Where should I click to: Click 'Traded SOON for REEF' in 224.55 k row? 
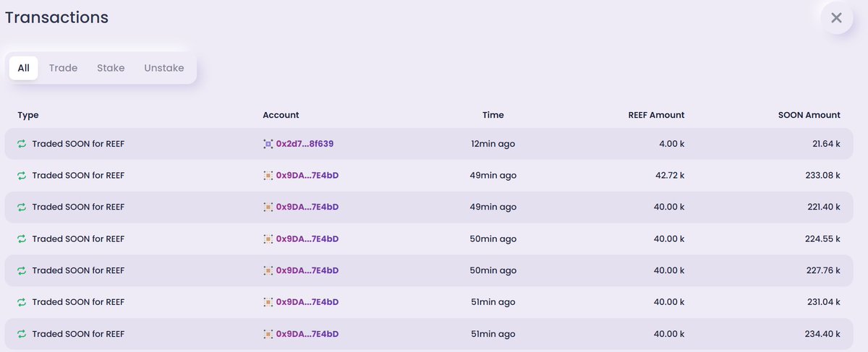[x=78, y=239]
